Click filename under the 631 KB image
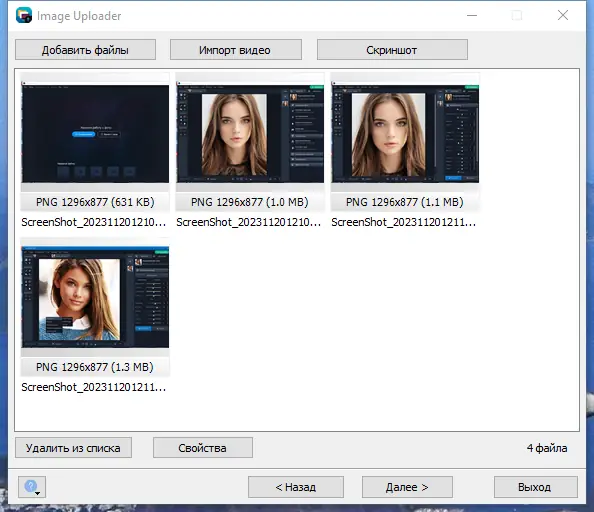The image size is (594, 512). coord(94,222)
